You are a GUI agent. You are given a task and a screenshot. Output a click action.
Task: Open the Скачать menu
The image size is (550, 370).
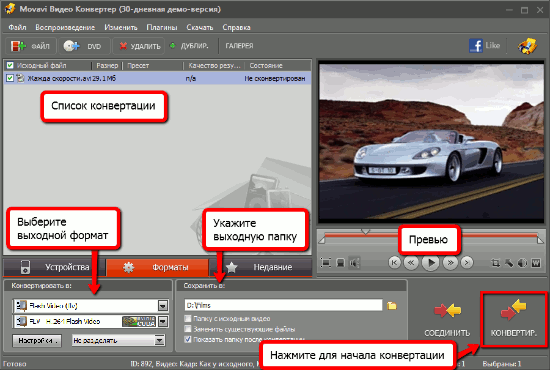tap(200, 27)
